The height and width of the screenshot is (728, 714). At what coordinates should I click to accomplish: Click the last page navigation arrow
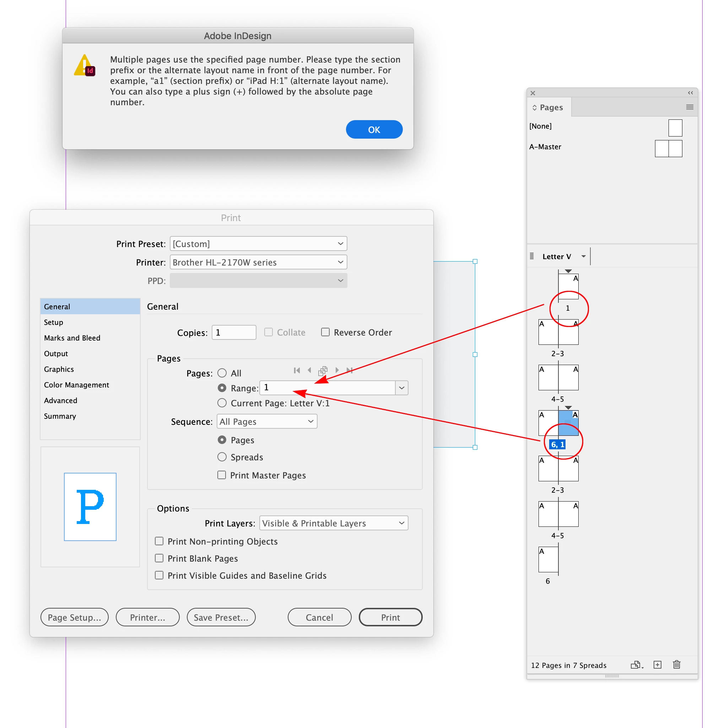tap(350, 370)
